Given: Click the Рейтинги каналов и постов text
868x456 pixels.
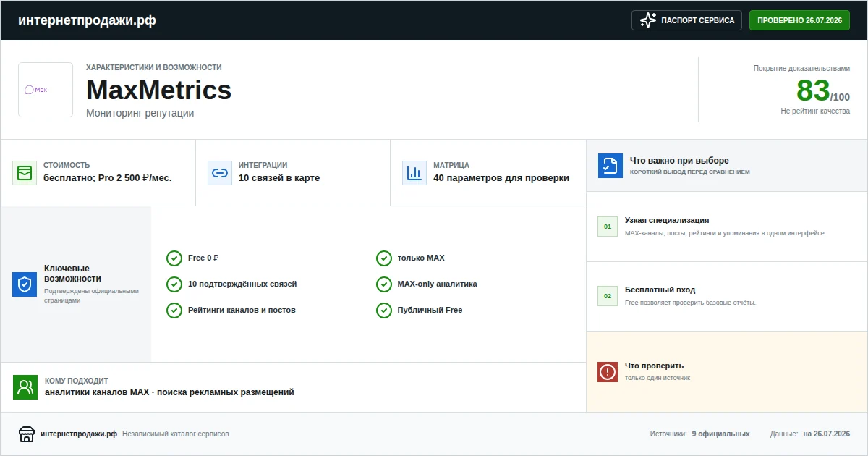Looking at the screenshot, I should [x=242, y=310].
